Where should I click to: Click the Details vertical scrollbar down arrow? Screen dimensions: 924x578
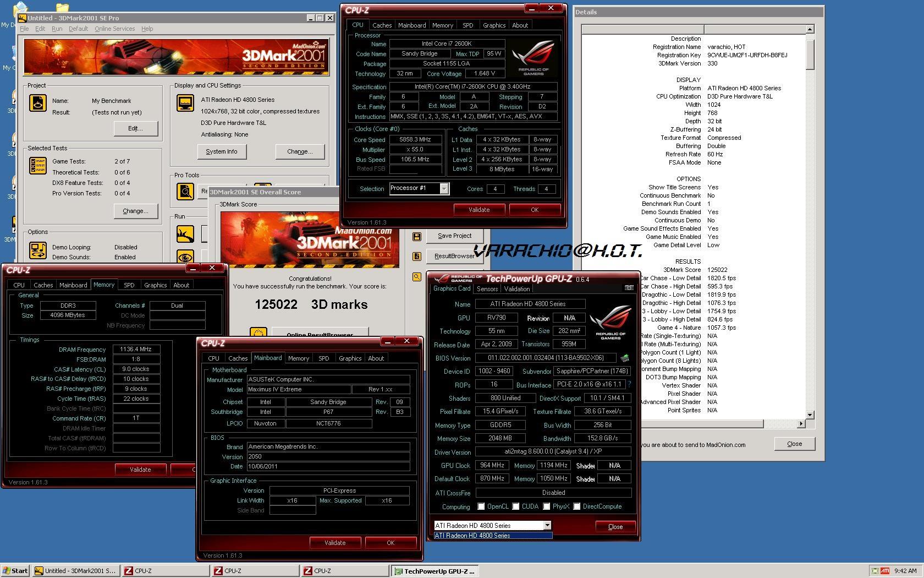(810, 415)
